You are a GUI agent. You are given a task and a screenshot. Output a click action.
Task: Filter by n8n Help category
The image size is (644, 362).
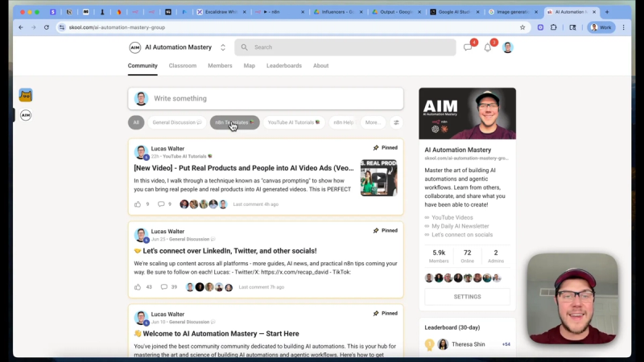point(344,122)
